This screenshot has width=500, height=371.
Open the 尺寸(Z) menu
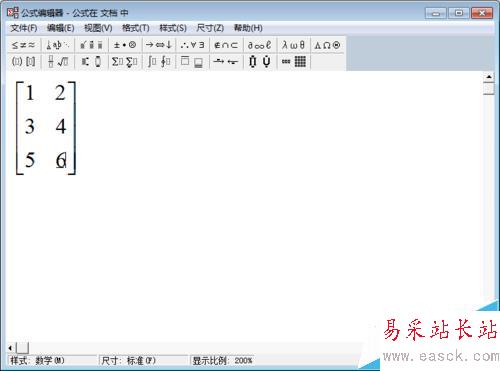[x=210, y=28]
